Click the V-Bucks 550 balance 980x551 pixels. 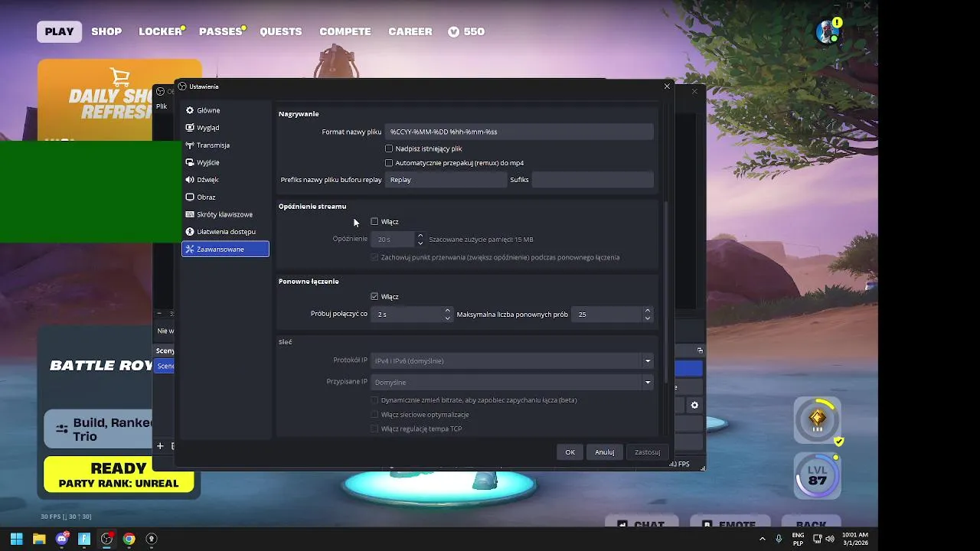[466, 31]
